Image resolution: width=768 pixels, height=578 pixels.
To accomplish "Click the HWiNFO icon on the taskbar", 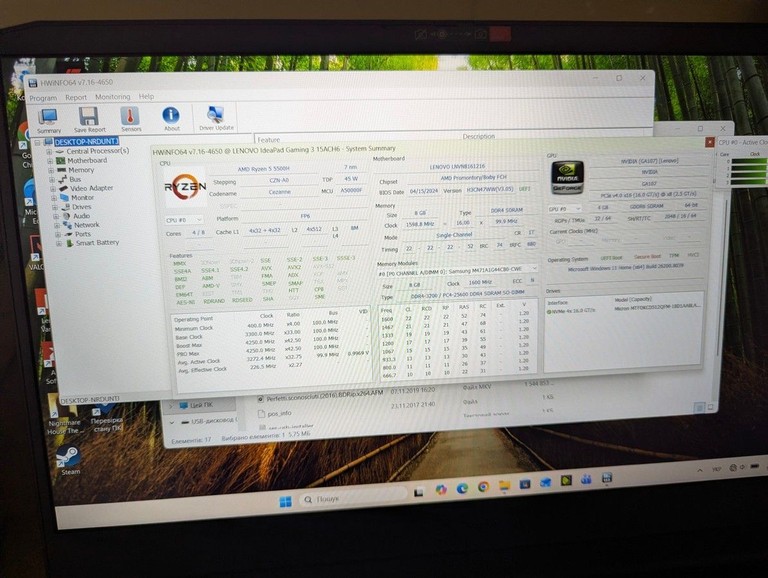I will pyautogui.click(x=607, y=477).
